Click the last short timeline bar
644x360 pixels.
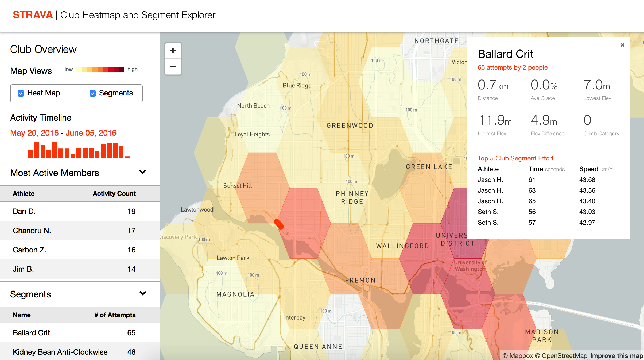pos(127,157)
